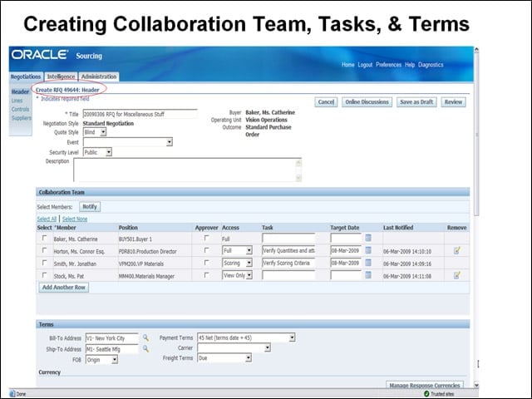
Task: Click remove icon for Stock, Ms. Pat
Action: 457,275
